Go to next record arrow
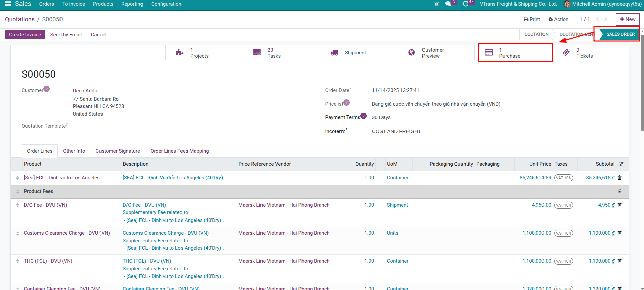This screenshot has width=644, height=290. click(x=606, y=19)
